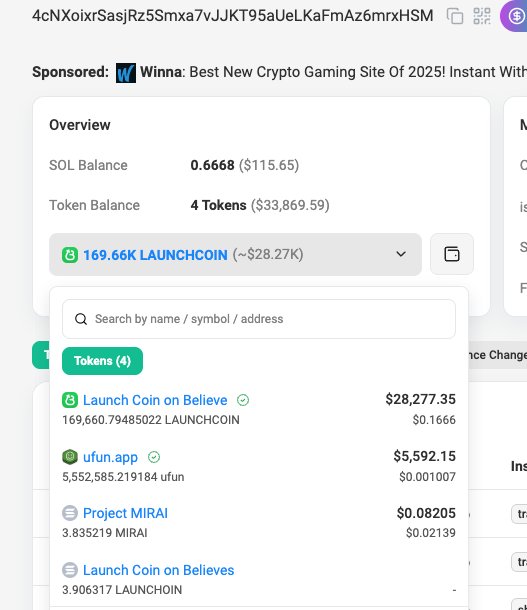Image resolution: width=527 pixels, height=610 pixels.
Task: Expand the 169.66K LAUNCHCOIN token dropdown
Action: [235, 254]
